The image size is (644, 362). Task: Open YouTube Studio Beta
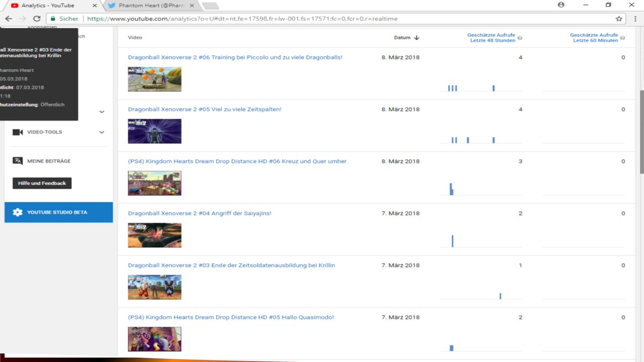[58, 212]
